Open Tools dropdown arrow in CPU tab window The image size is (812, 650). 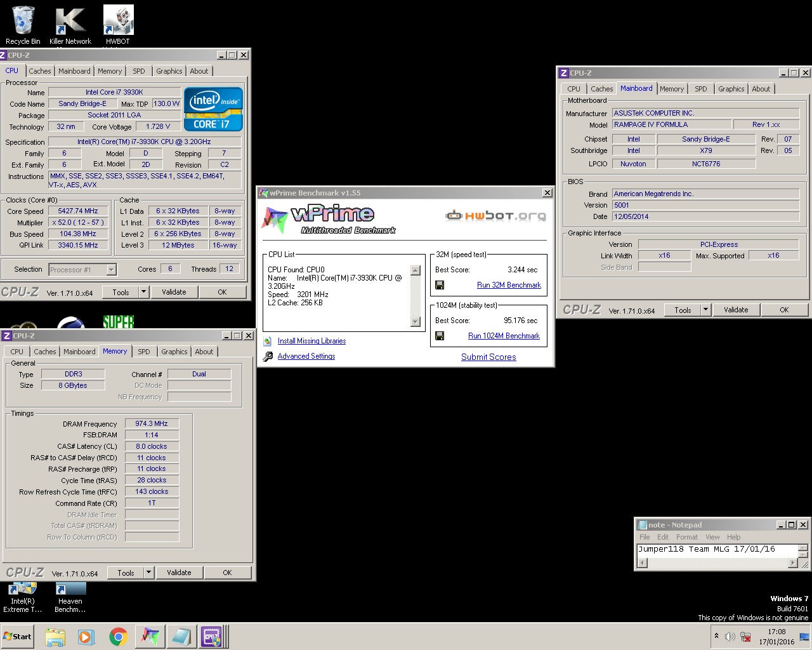click(143, 292)
